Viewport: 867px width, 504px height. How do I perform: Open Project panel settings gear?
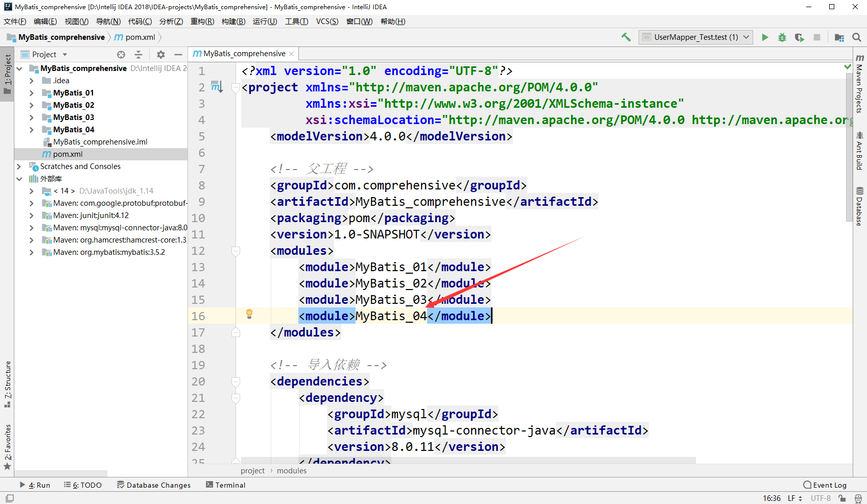[x=161, y=55]
